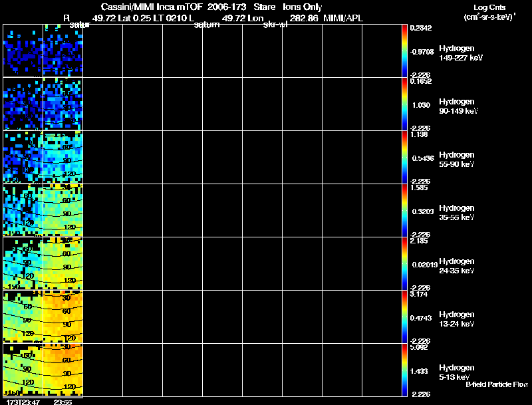Click the color scale maximum value 3.174
The width and height of the screenshot is (532, 405).
(x=419, y=295)
